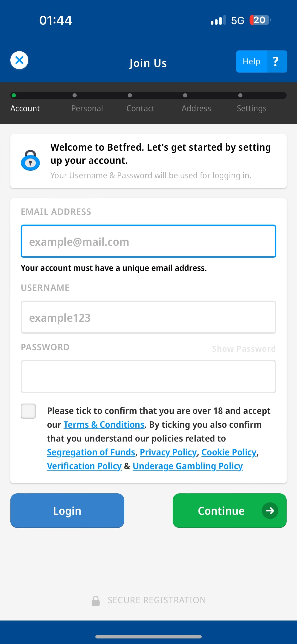Open the Terms & Conditions link
Image resolution: width=297 pixels, height=644 pixels.
[104, 424]
